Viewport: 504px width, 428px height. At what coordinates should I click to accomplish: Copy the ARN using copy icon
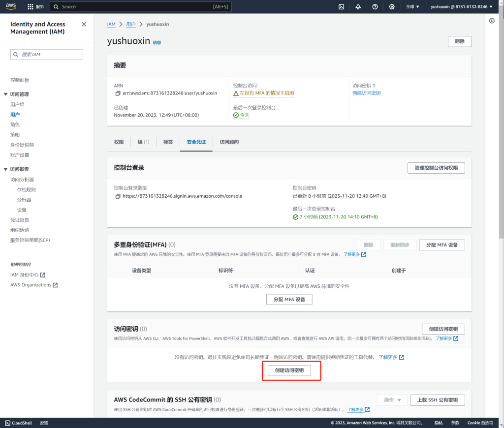tap(118, 93)
